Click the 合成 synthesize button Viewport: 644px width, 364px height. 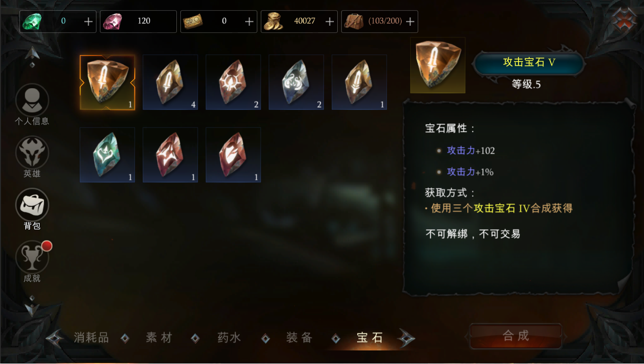516,336
